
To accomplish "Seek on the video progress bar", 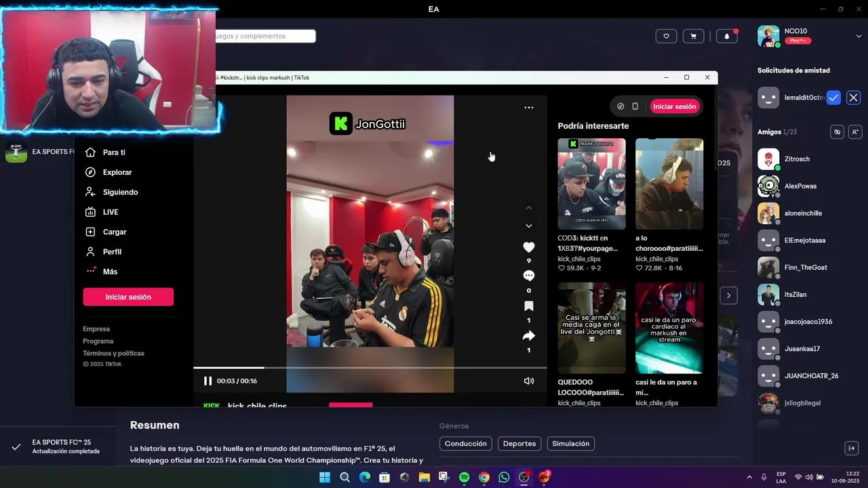I will pos(370,368).
